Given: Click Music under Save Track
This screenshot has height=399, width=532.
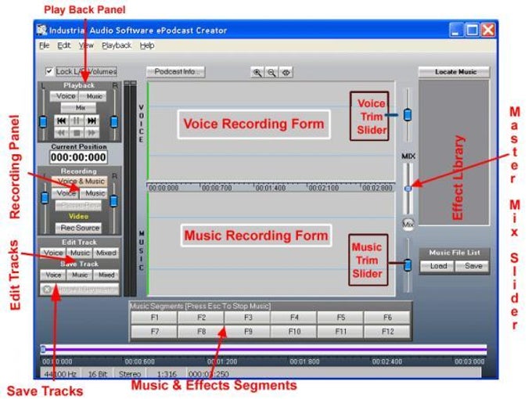Looking at the screenshot, I should 79,275.
